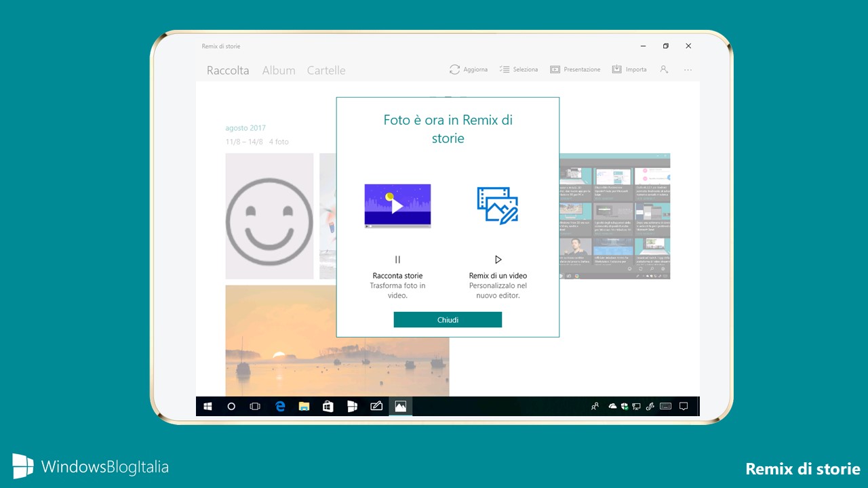Click the network tray icon
Image resolution: width=868 pixels, height=488 pixels.
pyautogui.click(x=636, y=407)
